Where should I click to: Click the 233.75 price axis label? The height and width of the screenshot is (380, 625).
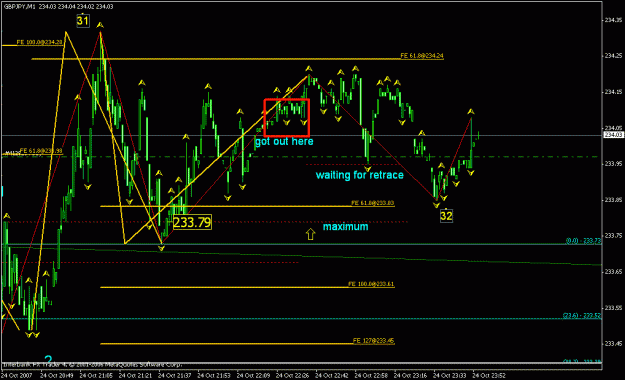[x=613, y=236]
